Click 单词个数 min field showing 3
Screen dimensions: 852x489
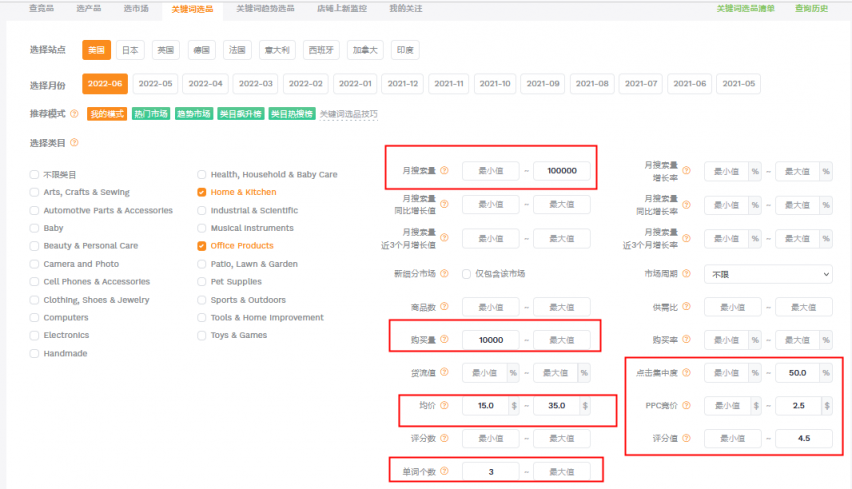(491, 472)
